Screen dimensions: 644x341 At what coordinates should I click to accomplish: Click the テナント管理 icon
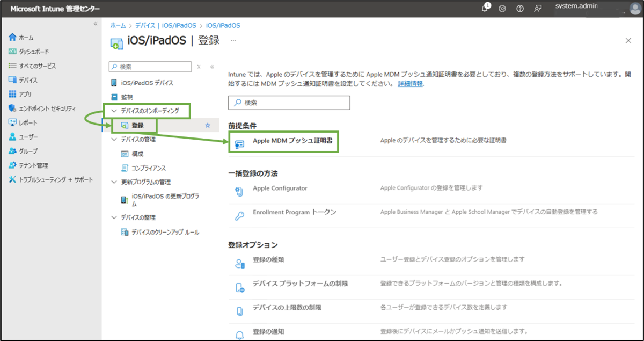[13, 165]
